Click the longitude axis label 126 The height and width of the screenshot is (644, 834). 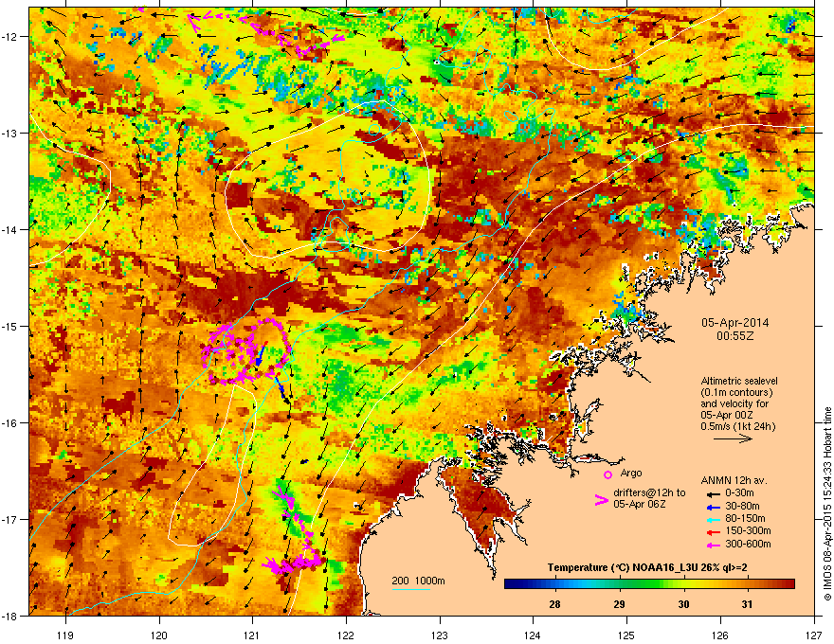(x=720, y=635)
